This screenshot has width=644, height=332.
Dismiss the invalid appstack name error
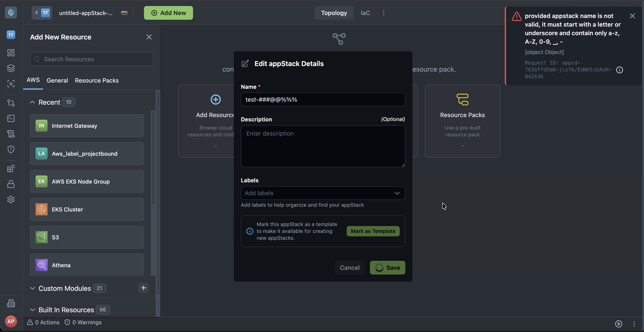(x=632, y=16)
